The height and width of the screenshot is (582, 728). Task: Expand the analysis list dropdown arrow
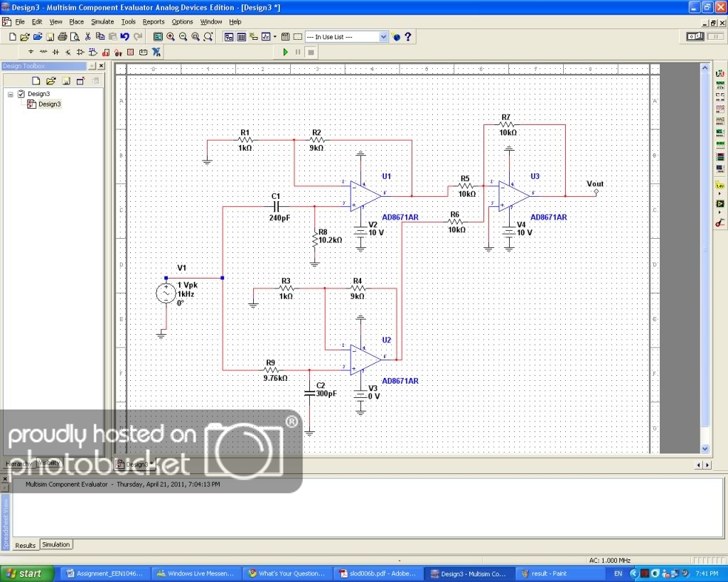[x=275, y=37]
